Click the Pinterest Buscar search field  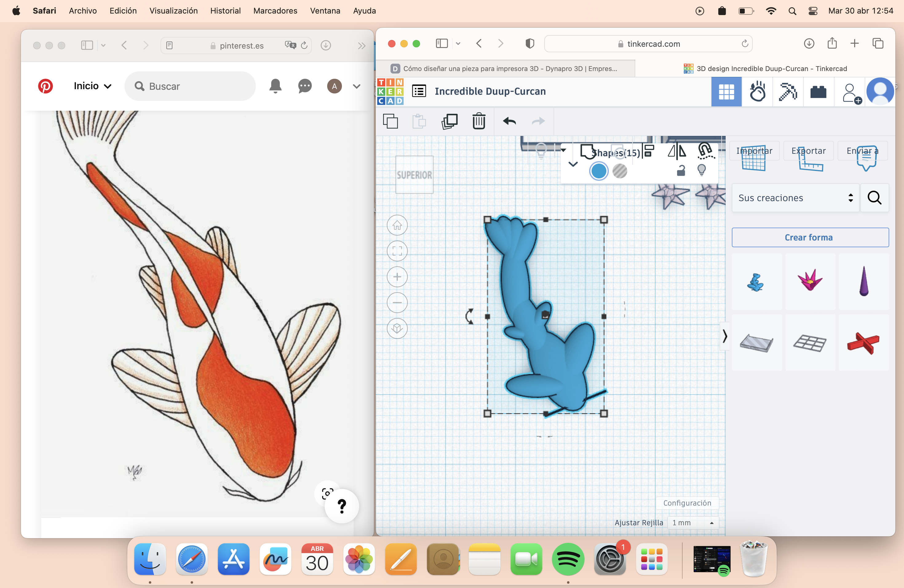point(190,86)
